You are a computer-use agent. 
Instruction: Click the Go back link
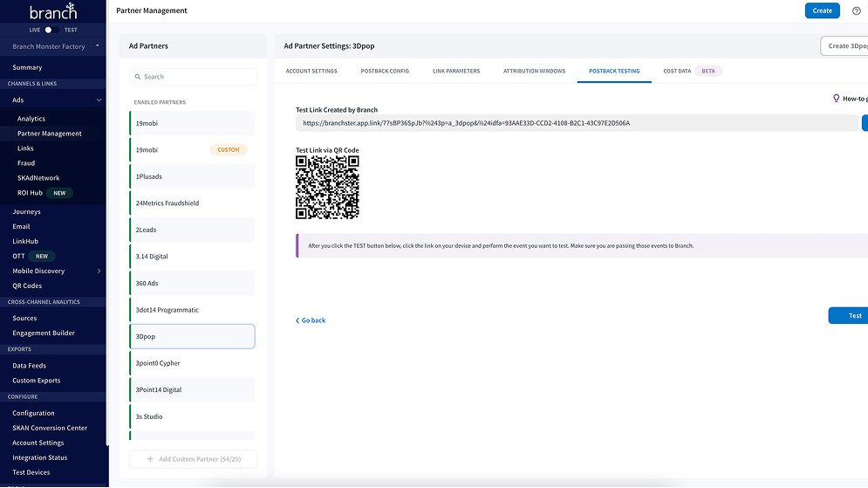point(311,320)
